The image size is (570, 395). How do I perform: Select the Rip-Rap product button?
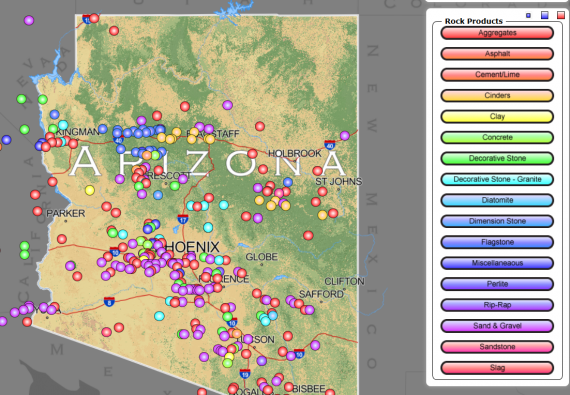coord(497,305)
